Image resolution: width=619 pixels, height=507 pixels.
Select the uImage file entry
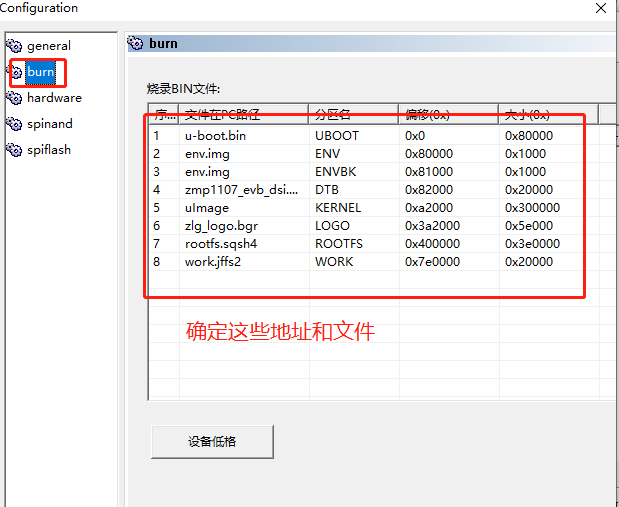[207, 208]
